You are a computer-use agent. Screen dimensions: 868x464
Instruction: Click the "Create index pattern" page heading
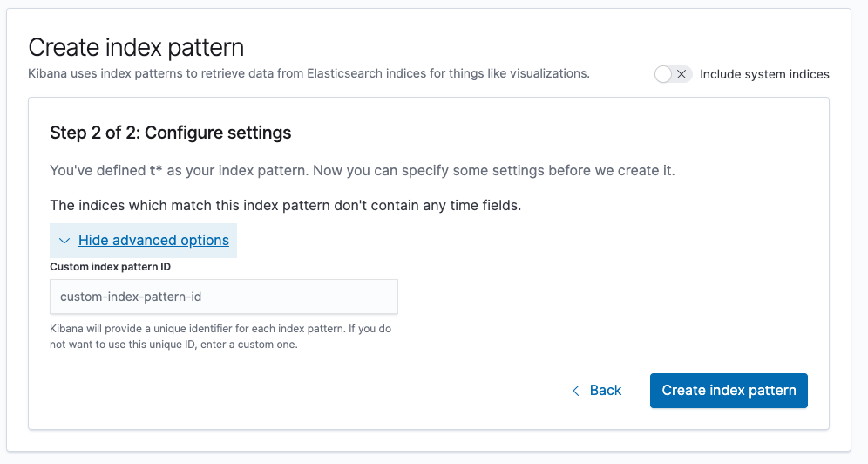(x=136, y=47)
